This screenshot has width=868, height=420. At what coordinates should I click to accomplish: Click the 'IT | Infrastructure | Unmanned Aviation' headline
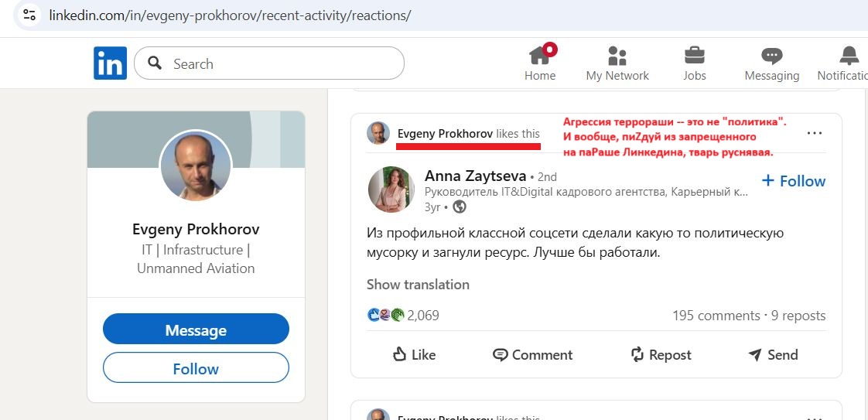196,259
